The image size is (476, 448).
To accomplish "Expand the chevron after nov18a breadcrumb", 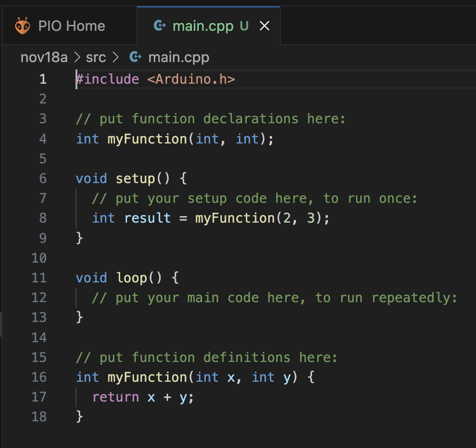I will tap(77, 57).
